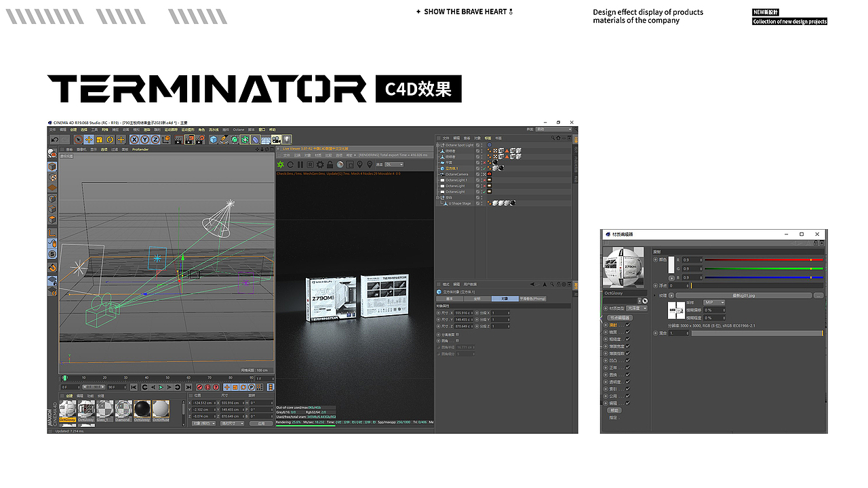The height and width of the screenshot is (488, 868).
Task: Adjust the blue color slider in Material Editor
Action: (764, 277)
